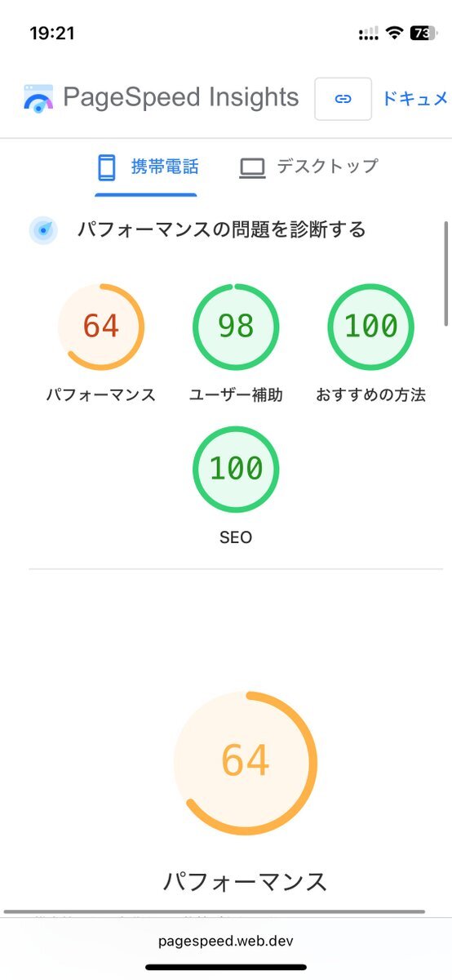Tap the pagespeed.web.dev address bar
Viewport: 452px width, 980px height.
(x=226, y=941)
